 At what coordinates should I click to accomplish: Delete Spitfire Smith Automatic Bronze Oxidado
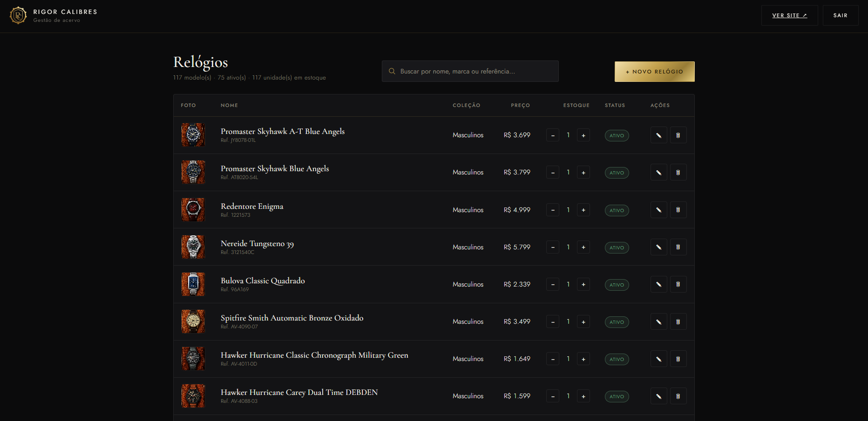pos(678,321)
